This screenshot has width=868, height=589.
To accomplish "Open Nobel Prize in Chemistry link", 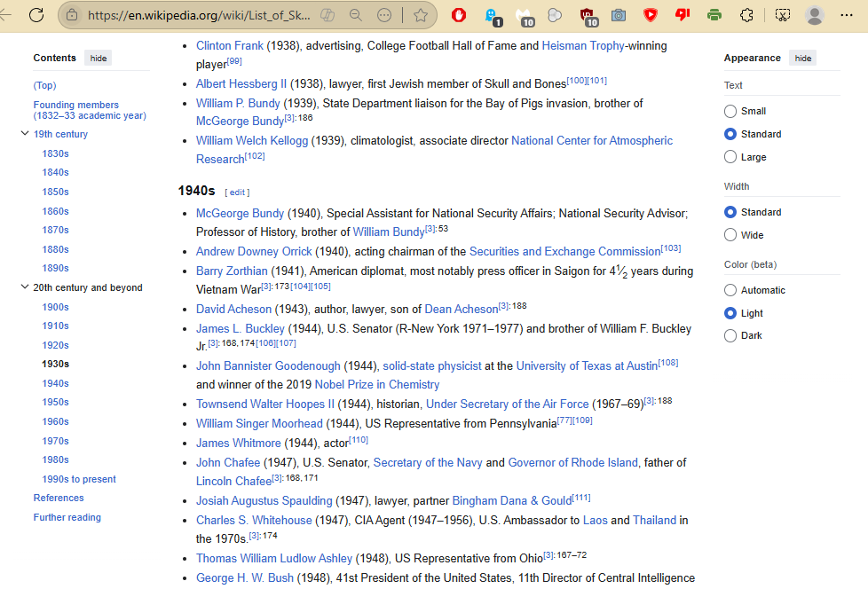I will click(x=377, y=384).
